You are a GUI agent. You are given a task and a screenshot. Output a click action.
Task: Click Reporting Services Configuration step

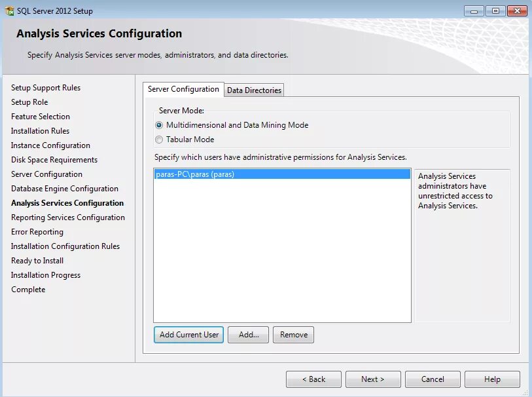coord(68,217)
